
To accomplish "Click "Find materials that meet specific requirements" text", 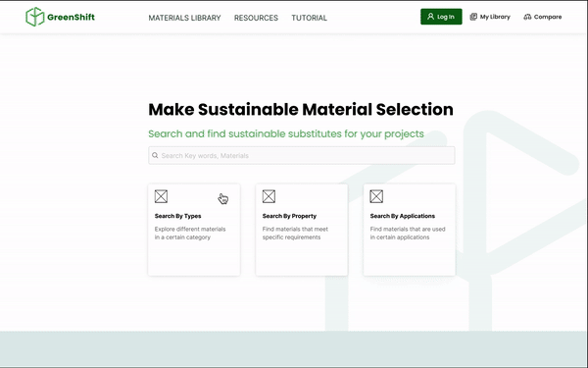I will 295,234.
